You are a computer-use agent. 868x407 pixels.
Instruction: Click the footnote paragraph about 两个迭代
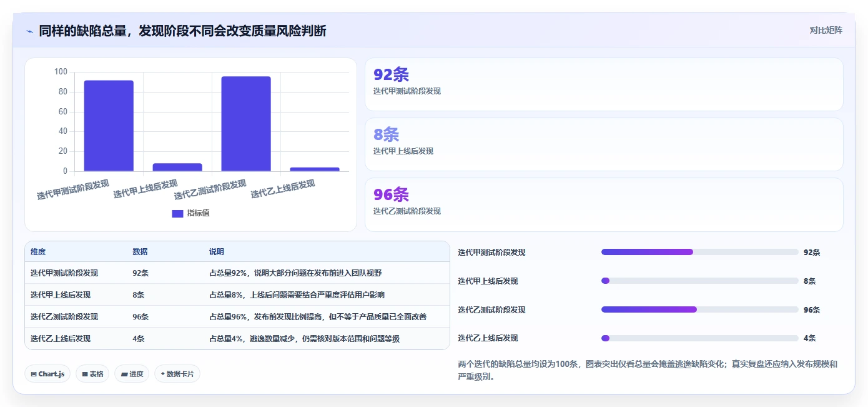pos(648,370)
